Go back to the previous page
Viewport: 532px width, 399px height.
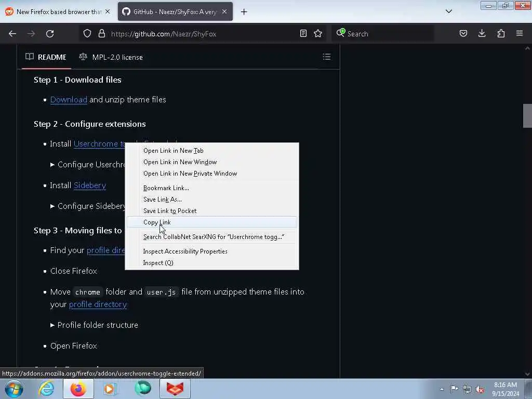point(12,34)
